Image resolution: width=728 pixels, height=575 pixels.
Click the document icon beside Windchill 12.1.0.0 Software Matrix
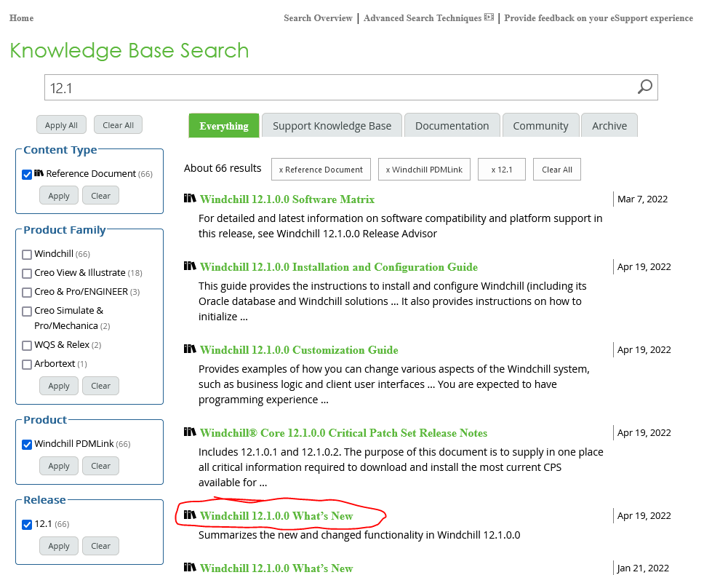pos(190,198)
